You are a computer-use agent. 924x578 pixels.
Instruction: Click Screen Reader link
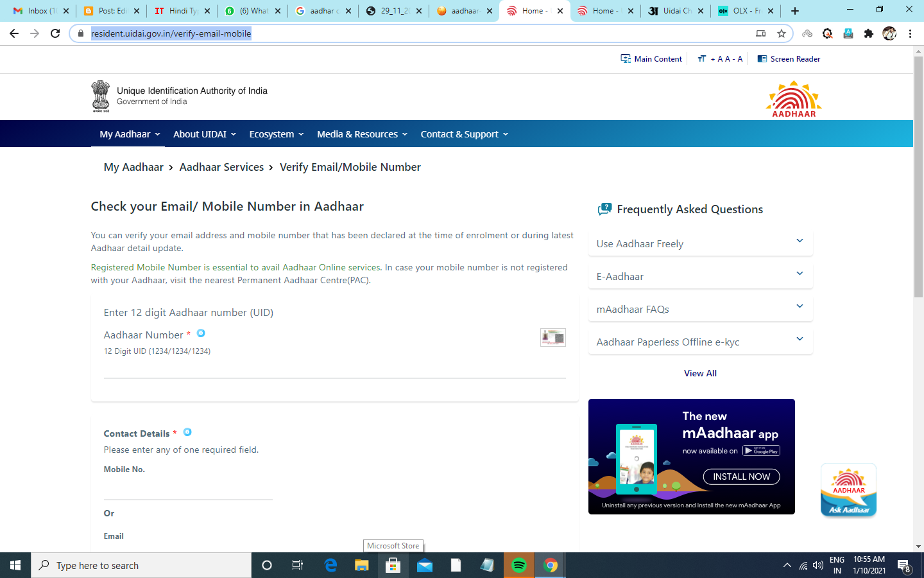click(789, 58)
